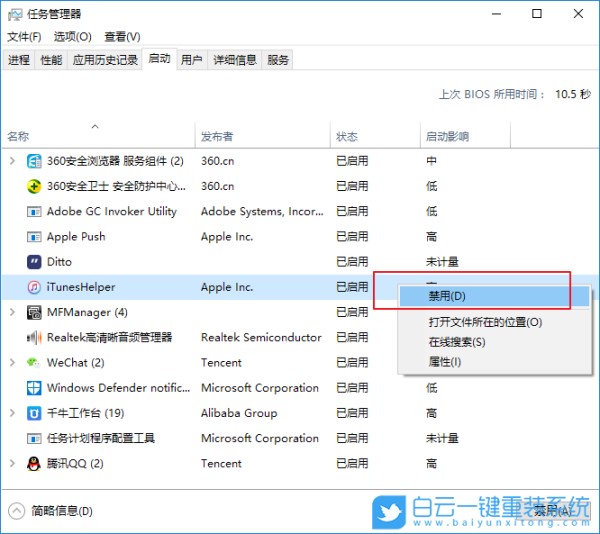Screen dimensions: 600x534
Task: Click the MFManager icon
Action: click(x=34, y=313)
